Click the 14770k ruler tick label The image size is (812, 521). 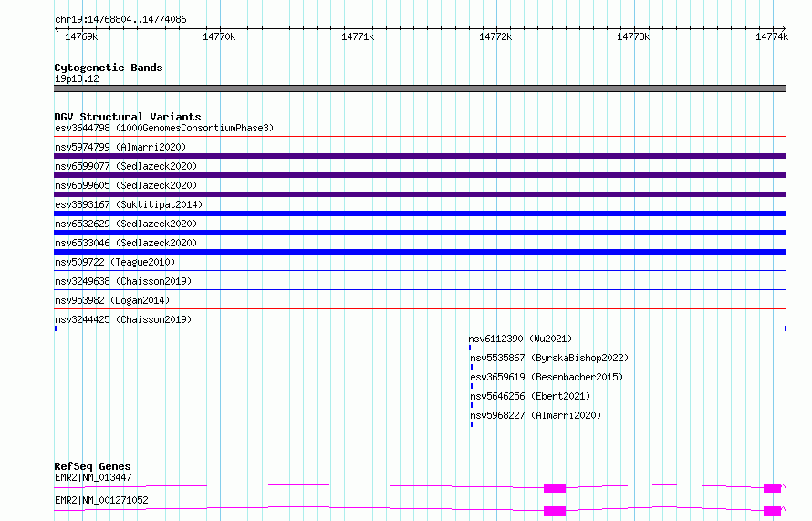[x=219, y=36]
